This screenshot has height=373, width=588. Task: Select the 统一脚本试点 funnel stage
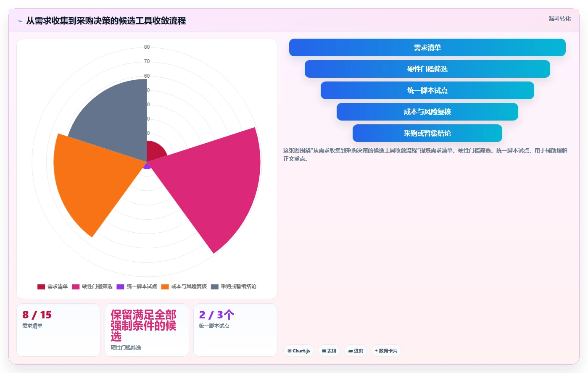coord(427,90)
